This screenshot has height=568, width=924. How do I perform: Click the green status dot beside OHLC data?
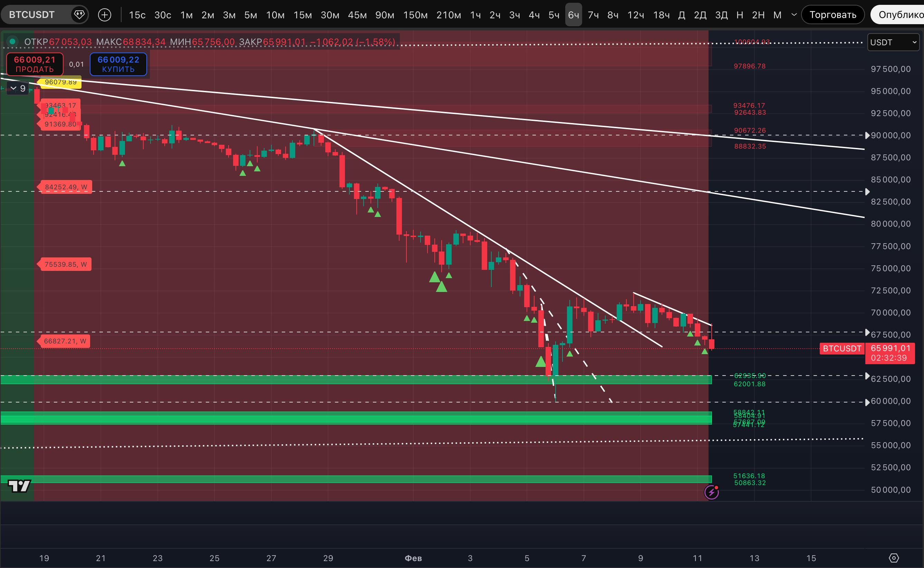pos(12,41)
